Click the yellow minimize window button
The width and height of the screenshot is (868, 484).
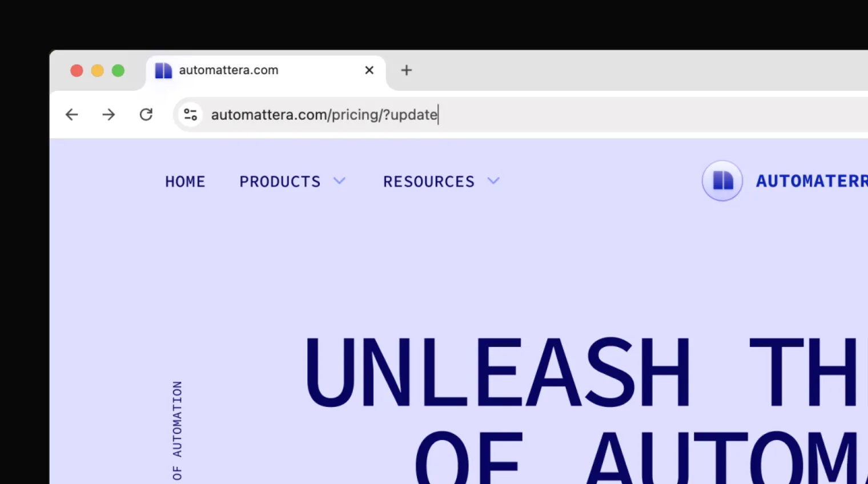coord(98,70)
